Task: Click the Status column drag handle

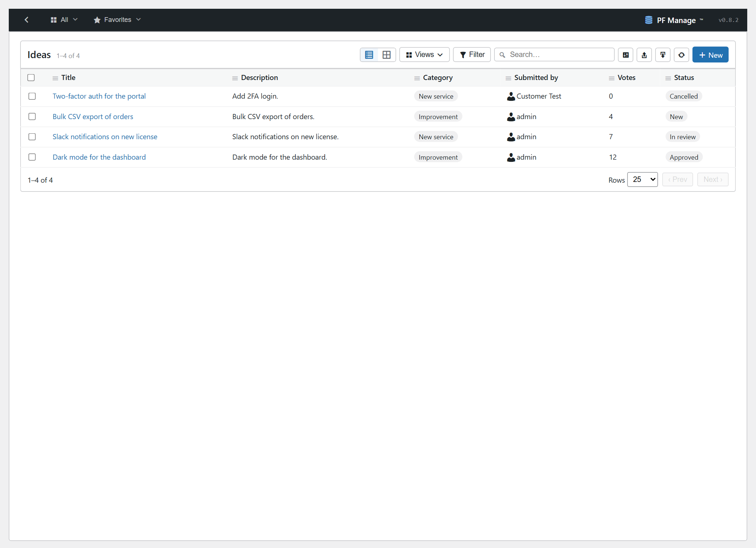Action: (668, 78)
